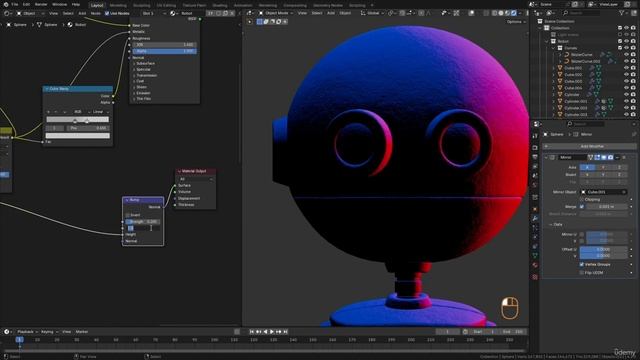Open the Output properties tab icon
This screenshot has height=360, width=640.
[x=535, y=157]
